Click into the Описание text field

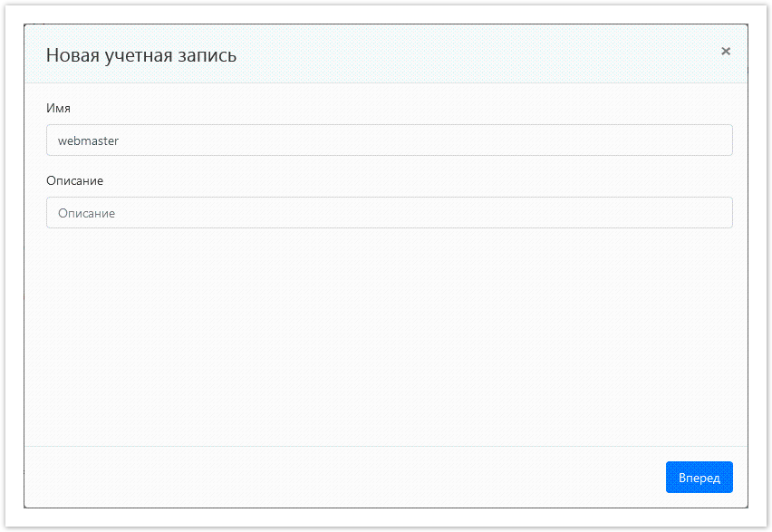(x=390, y=213)
